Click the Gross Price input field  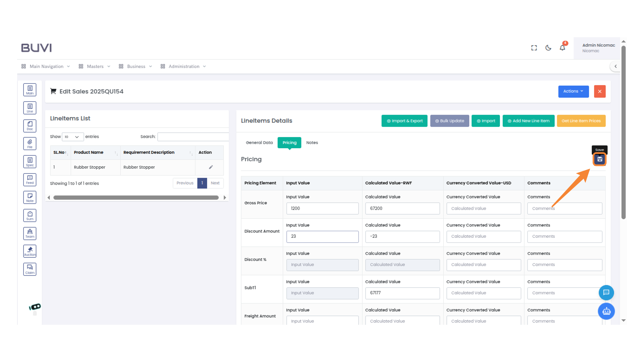click(x=322, y=208)
